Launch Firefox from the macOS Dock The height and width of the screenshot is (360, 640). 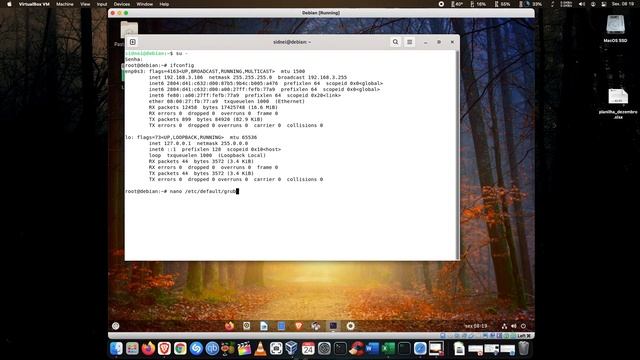click(148, 349)
